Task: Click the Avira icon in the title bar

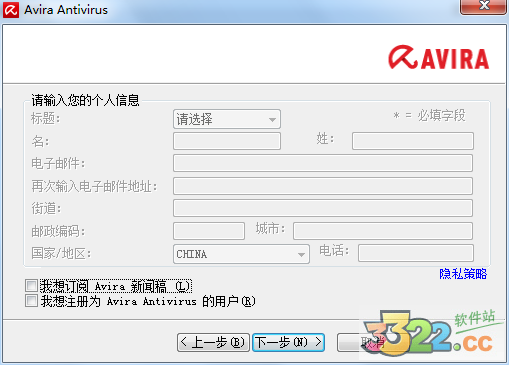Action: pos(11,10)
